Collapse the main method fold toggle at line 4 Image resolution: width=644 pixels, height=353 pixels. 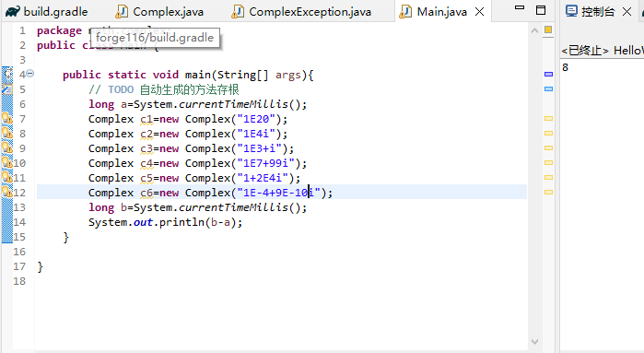pos(30,74)
